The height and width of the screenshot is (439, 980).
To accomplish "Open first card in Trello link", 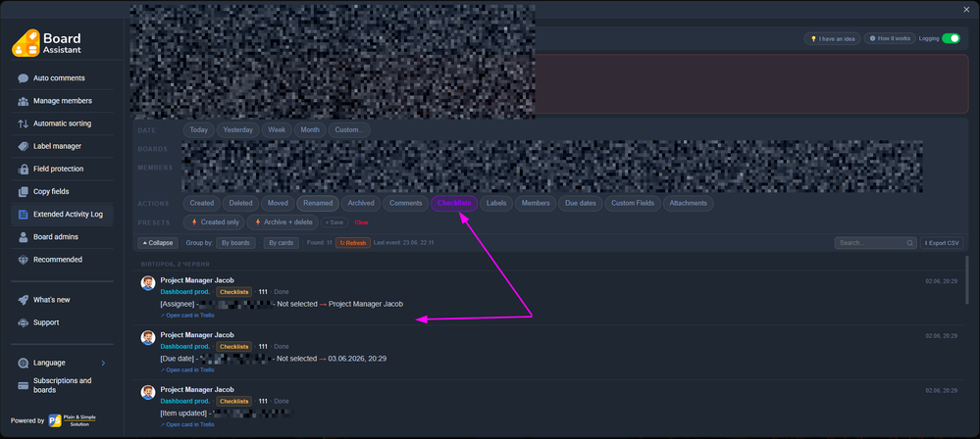I will click(x=187, y=316).
